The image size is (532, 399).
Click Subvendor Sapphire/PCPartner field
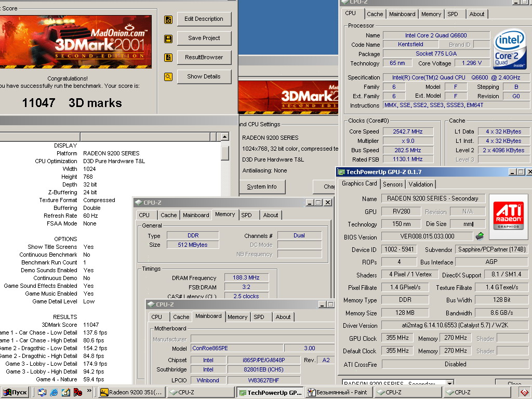pyautogui.click(x=491, y=249)
